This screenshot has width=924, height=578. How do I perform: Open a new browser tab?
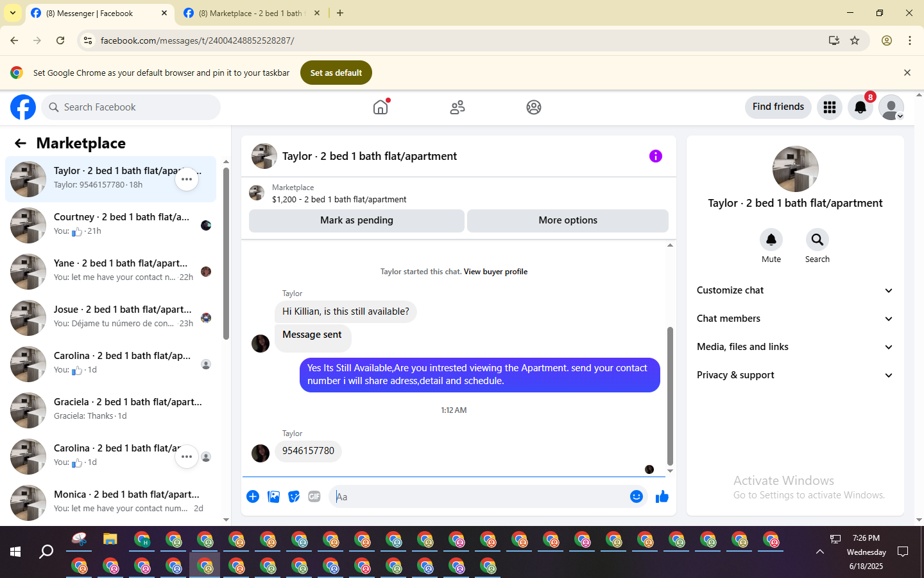[340, 13]
